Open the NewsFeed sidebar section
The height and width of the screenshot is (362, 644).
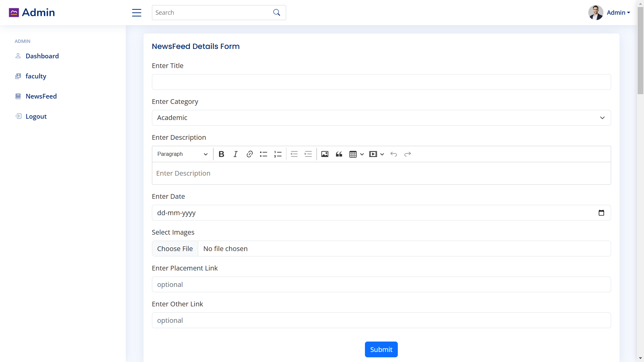42,96
